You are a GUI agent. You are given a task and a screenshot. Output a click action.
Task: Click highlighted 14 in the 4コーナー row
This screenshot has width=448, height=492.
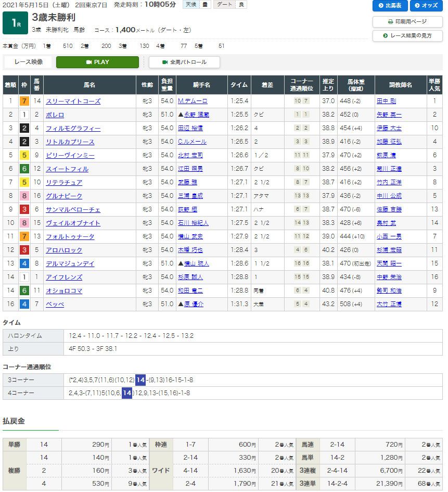point(127,393)
